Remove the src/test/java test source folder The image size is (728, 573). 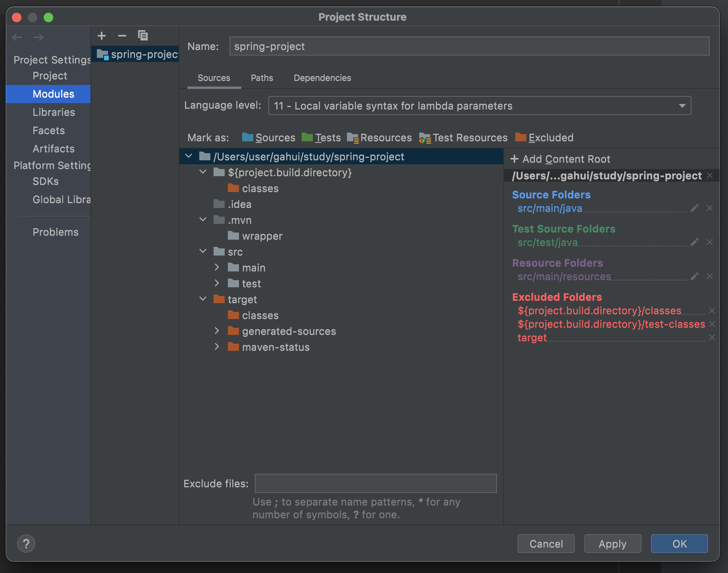coord(710,242)
